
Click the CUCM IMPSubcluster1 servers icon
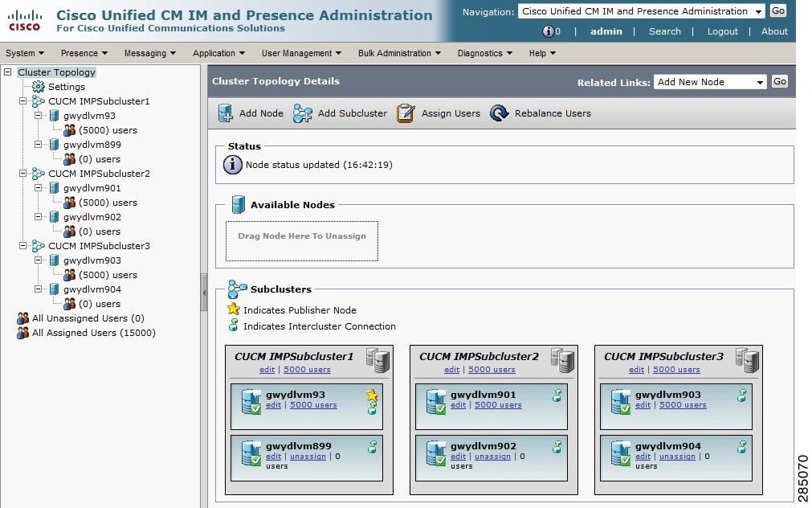point(378,360)
